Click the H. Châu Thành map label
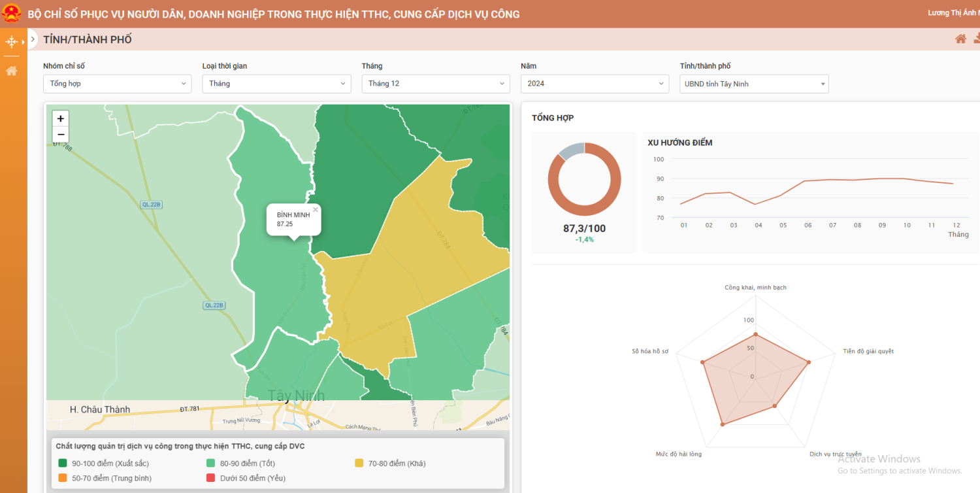 click(x=100, y=409)
